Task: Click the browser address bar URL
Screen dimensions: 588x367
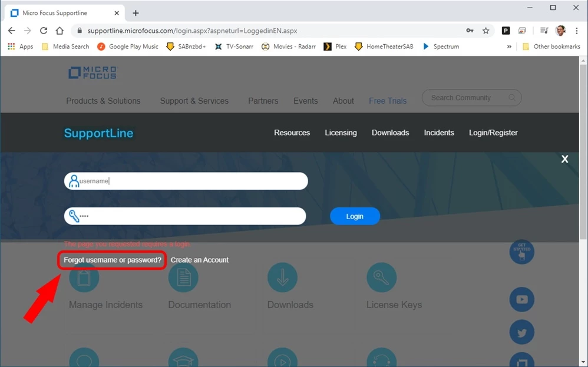Action: (x=193, y=31)
